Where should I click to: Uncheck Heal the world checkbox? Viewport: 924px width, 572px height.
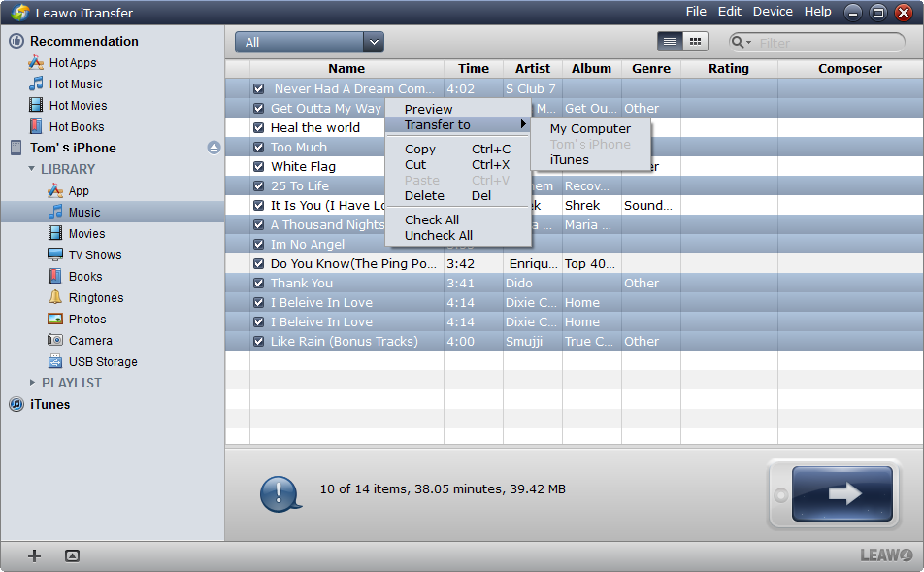[x=259, y=128]
